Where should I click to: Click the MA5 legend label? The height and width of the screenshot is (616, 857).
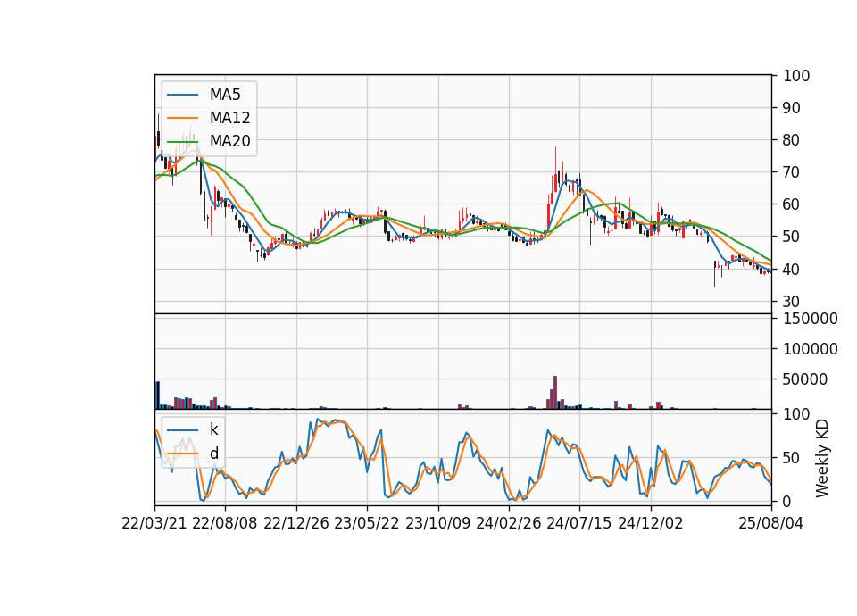point(225,95)
